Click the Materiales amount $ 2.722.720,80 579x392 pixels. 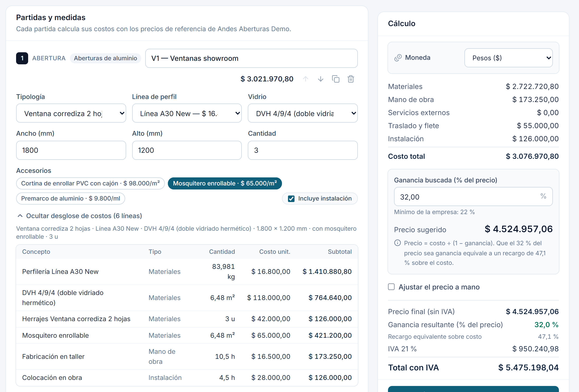pyautogui.click(x=532, y=86)
